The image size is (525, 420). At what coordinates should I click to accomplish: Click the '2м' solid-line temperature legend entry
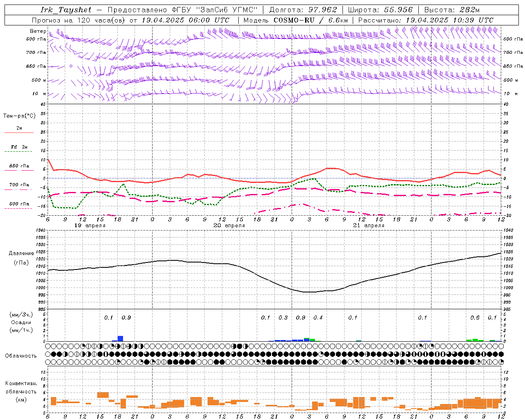(x=19, y=128)
